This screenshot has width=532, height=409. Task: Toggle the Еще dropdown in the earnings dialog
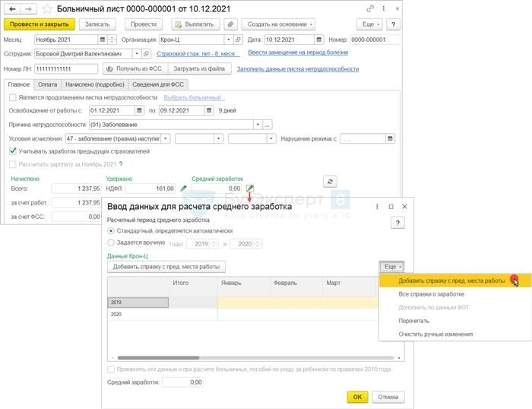(391, 267)
